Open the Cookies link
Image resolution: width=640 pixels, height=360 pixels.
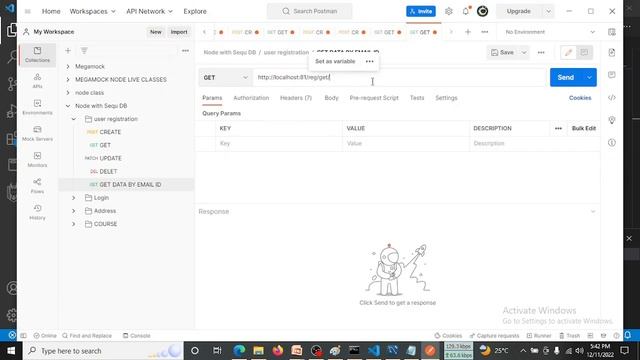(580, 98)
